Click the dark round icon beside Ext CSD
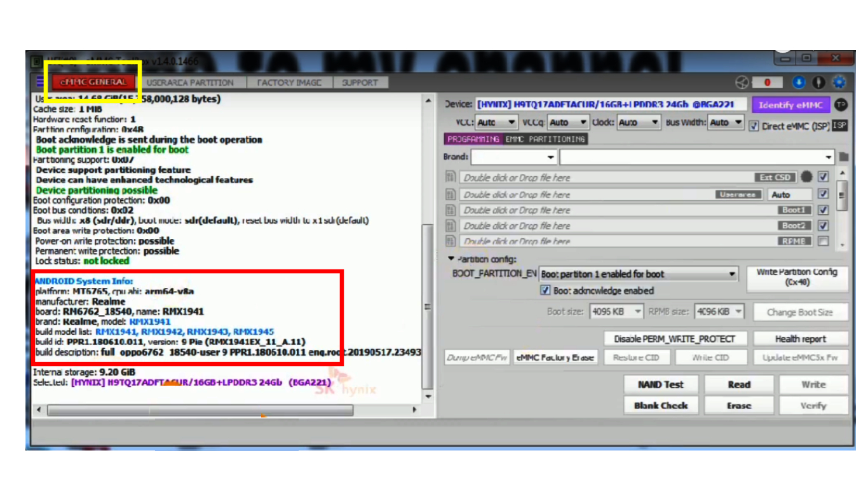Screen dimensions: 868x488 click(806, 177)
